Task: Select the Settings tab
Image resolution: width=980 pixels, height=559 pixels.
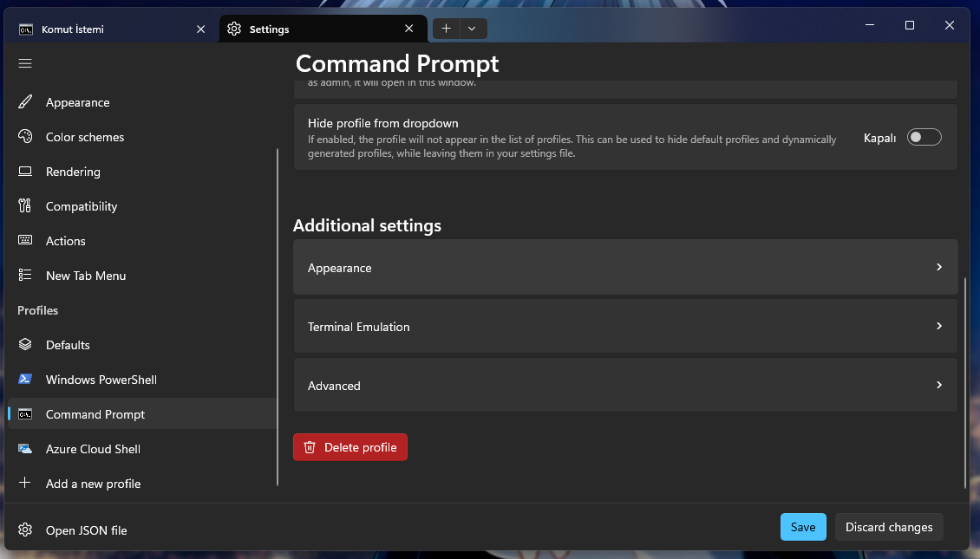Action: coord(322,29)
